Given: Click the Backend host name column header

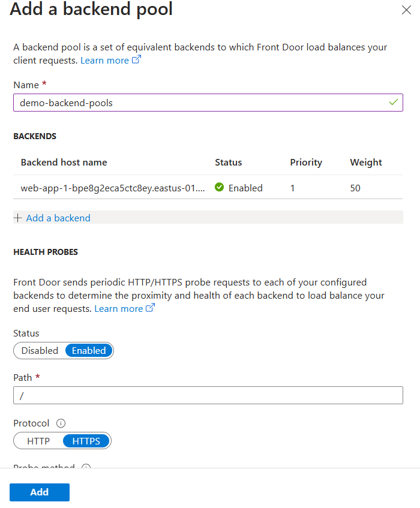Looking at the screenshot, I should tap(64, 163).
